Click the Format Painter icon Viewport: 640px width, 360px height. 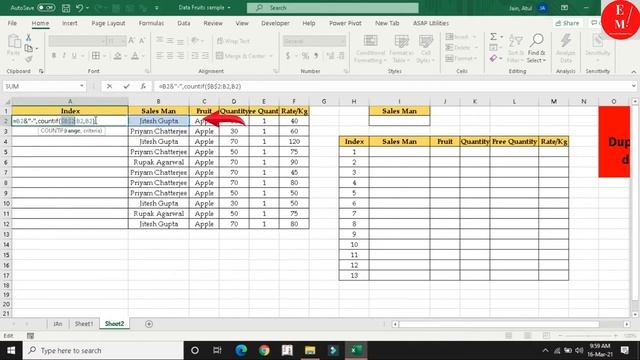29,59
